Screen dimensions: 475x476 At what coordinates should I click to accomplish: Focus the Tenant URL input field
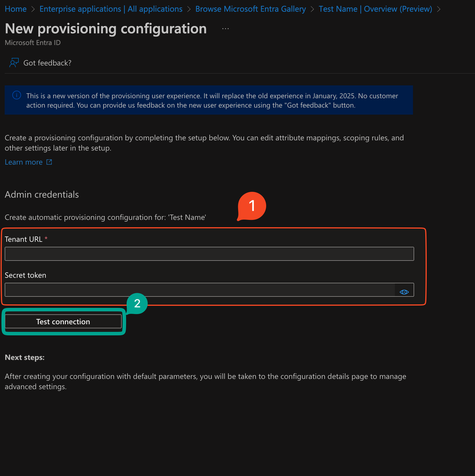209,254
